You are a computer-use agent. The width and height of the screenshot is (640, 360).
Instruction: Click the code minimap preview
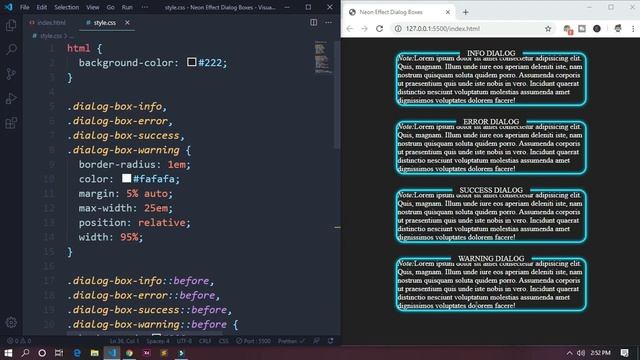(322, 58)
